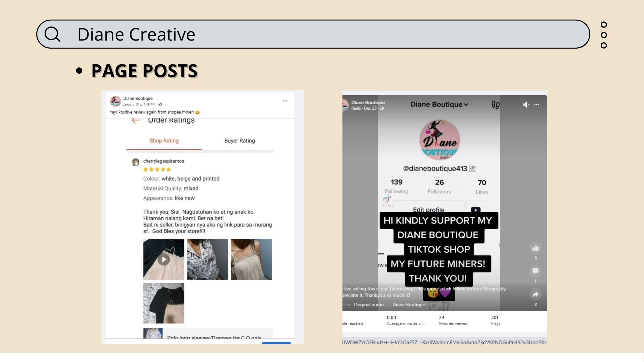Screen dimensions: 644x362
Task: Click the Diane Creative search field
Action: point(302,34)
